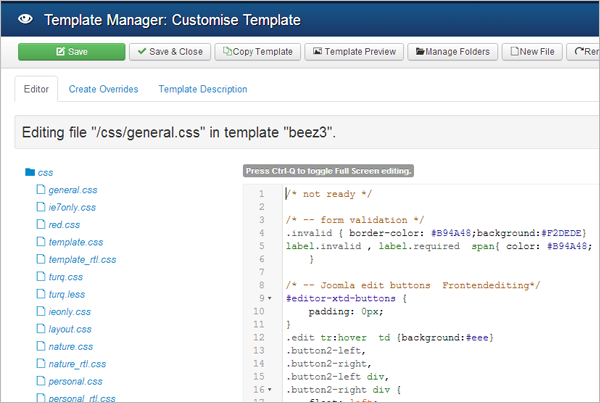Click Save & Close button
This screenshot has height=403, width=600.
[x=170, y=51]
